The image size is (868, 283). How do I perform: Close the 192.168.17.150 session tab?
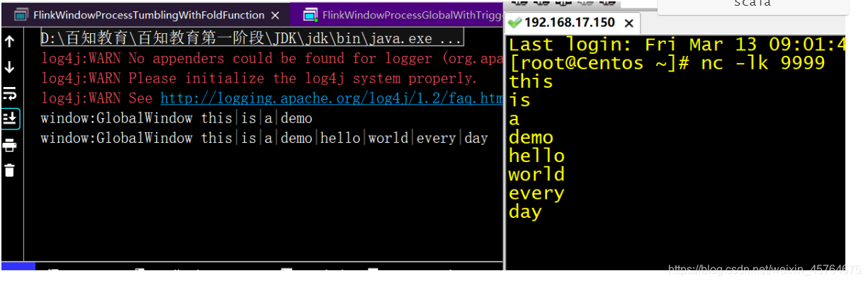click(629, 22)
